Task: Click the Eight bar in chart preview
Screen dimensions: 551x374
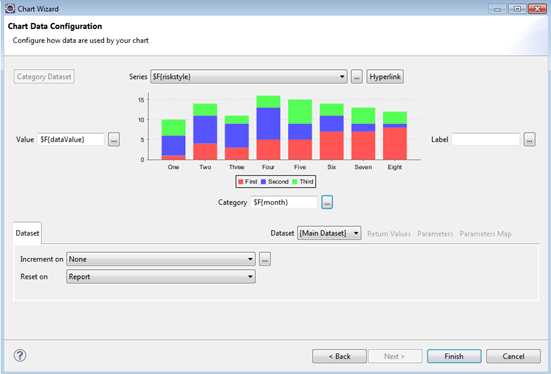Action: [395, 136]
